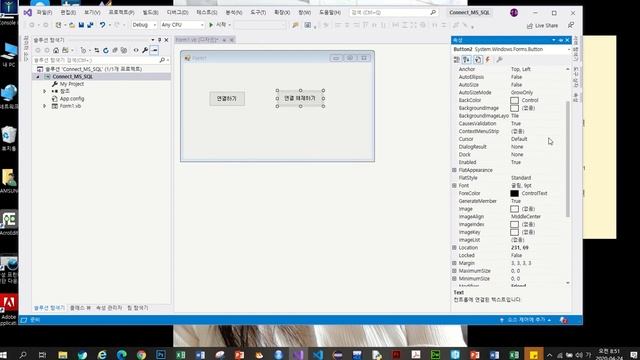Expand the Location property
Viewport: 640px width, 360px height.
(454, 247)
